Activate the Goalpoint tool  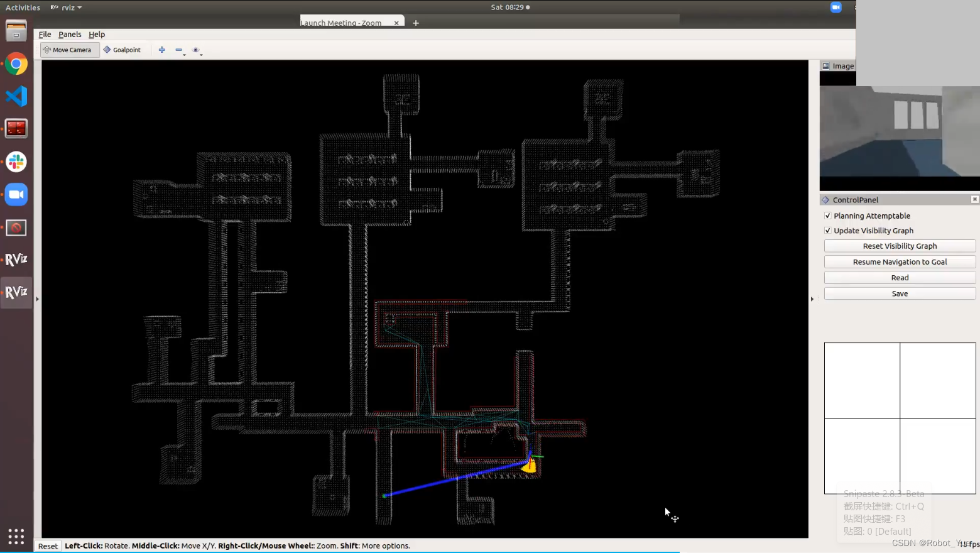coord(122,50)
